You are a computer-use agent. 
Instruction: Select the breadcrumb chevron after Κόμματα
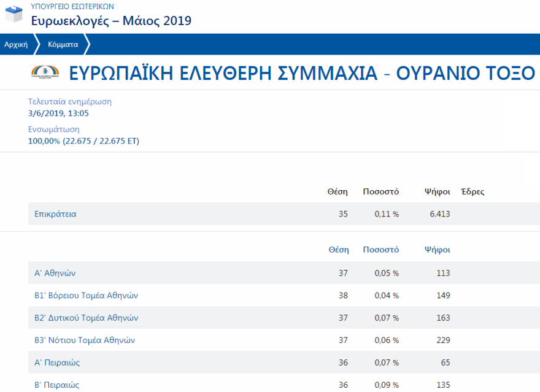88,44
